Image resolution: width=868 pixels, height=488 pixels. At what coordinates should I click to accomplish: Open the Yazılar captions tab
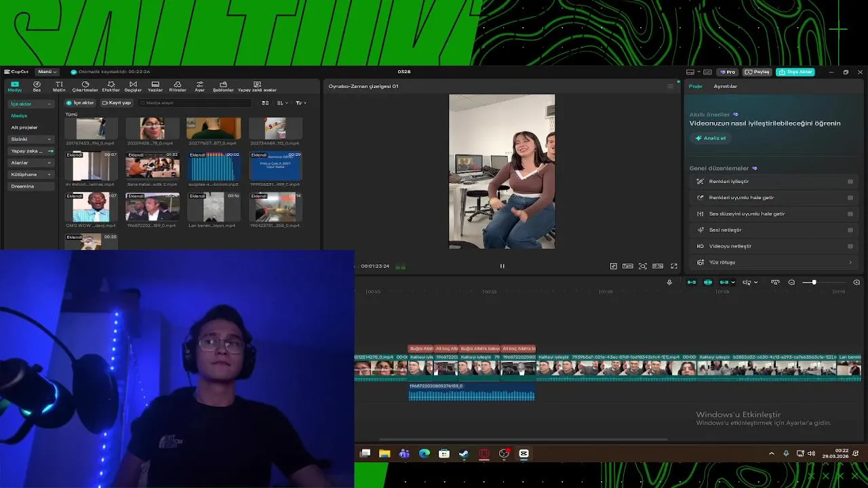tap(155, 86)
